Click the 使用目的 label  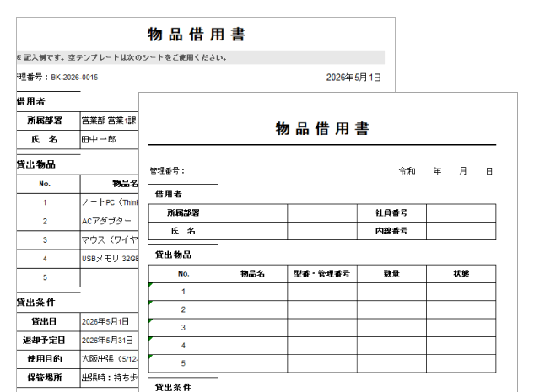coord(45,359)
